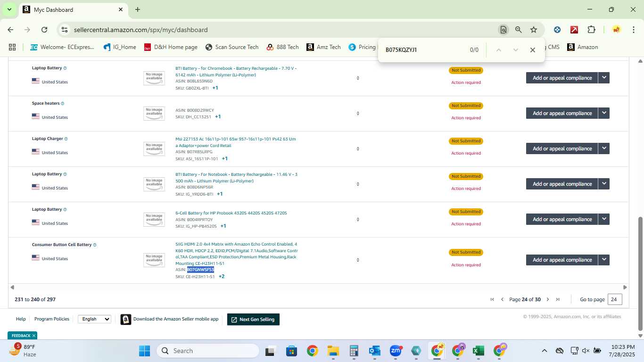
Task: Open 6-Cell Battery for HP Probook link
Action: click(231, 213)
